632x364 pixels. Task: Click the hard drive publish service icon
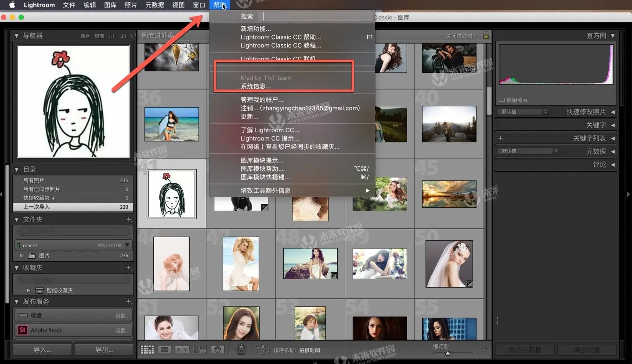[x=22, y=315]
